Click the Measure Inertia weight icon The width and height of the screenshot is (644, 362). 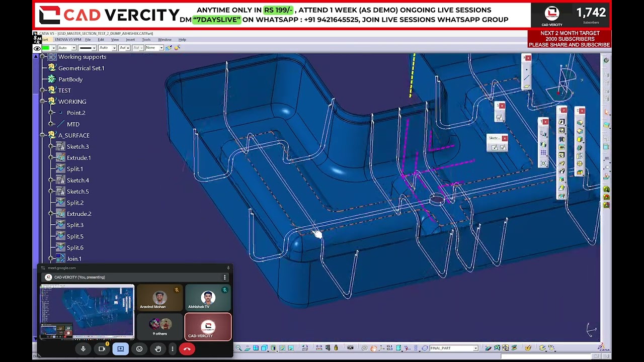click(x=336, y=348)
